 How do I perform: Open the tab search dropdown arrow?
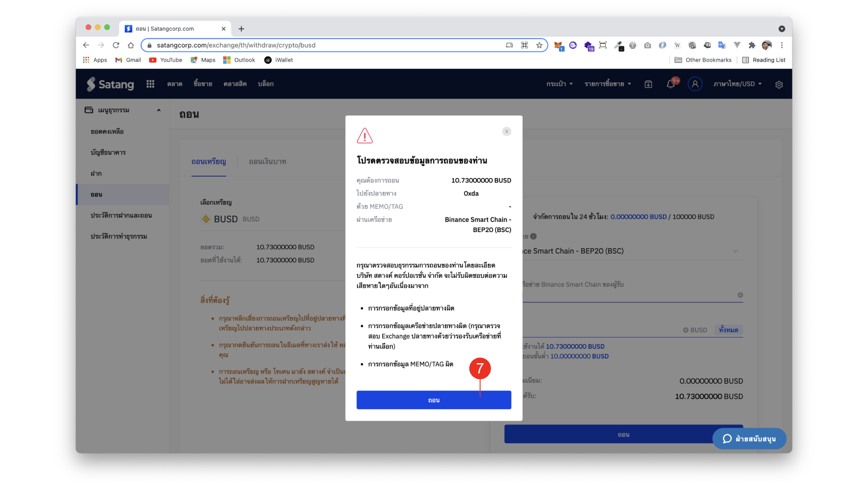coord(782,29)
